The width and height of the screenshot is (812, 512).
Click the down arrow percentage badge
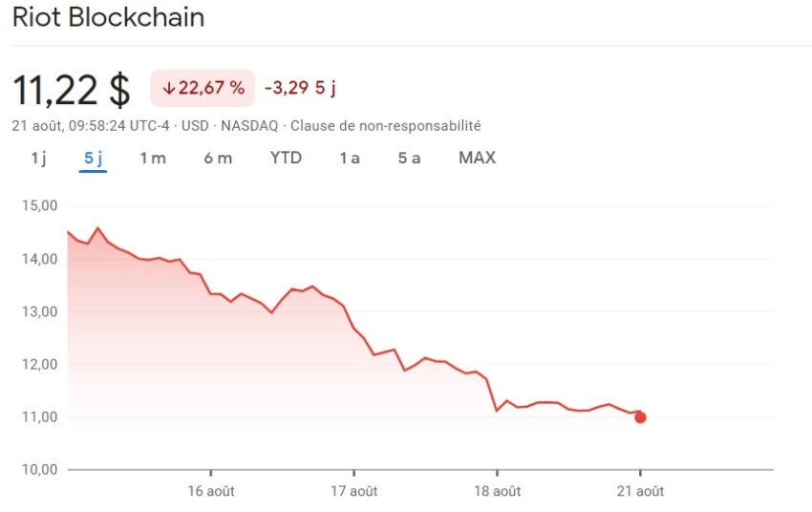coord(203,88)
